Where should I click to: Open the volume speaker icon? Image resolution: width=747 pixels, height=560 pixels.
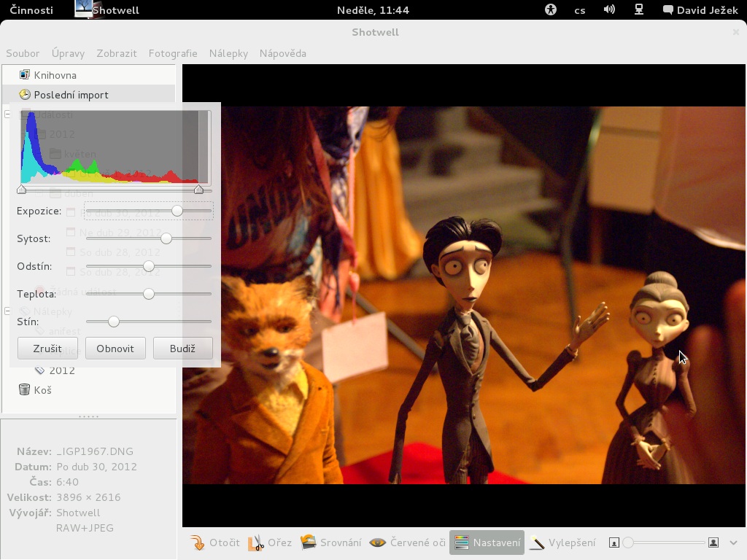[609, 9]
